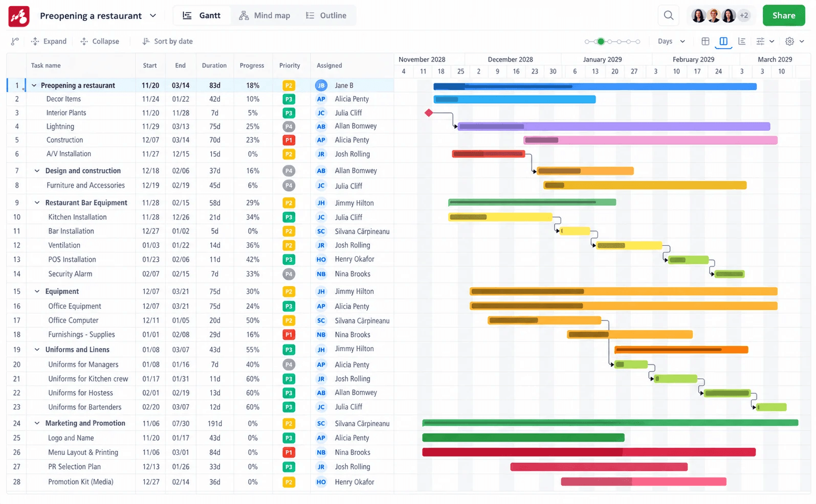Click the Expand button

click(49, 41)
